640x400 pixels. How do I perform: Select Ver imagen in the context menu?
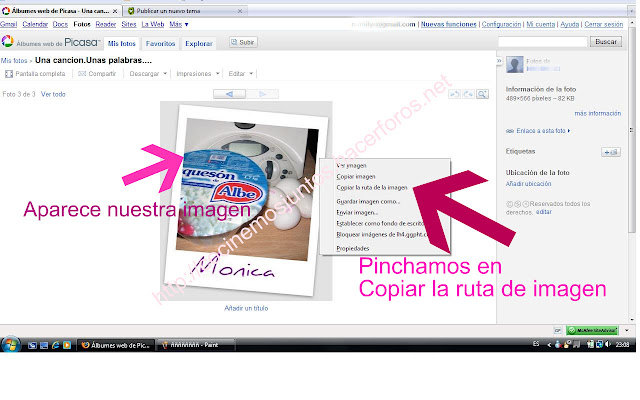pos(351,166)
